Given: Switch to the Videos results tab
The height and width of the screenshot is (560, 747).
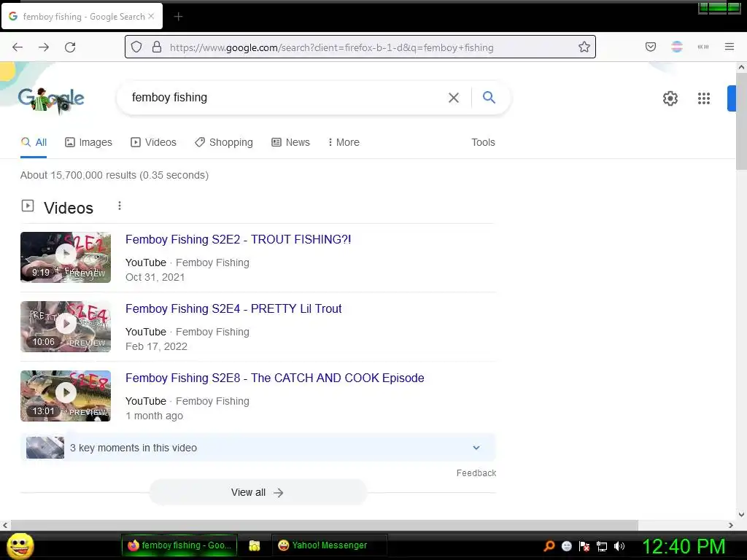Looking at the screenshot, I should click(x=153, y=142).
